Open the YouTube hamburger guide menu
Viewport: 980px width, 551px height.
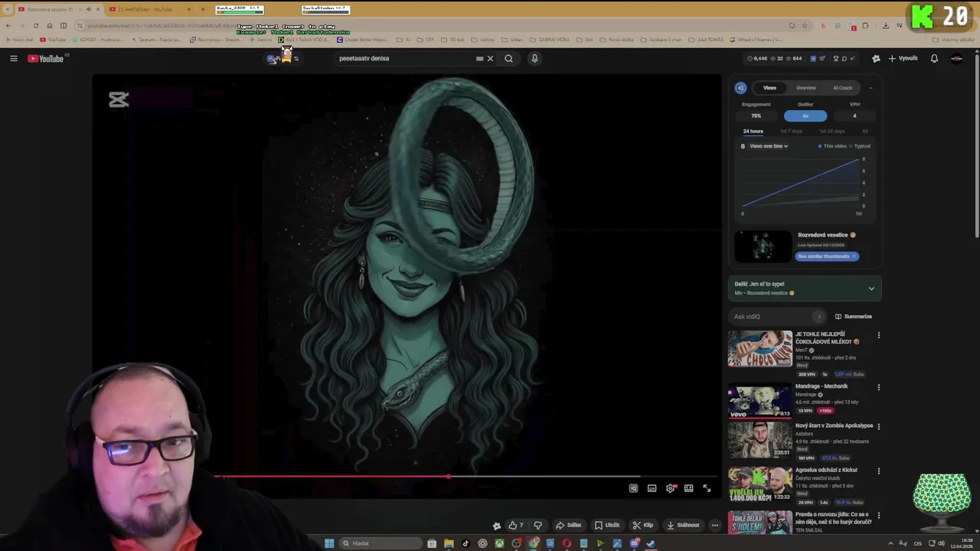(x=13, y=58)
